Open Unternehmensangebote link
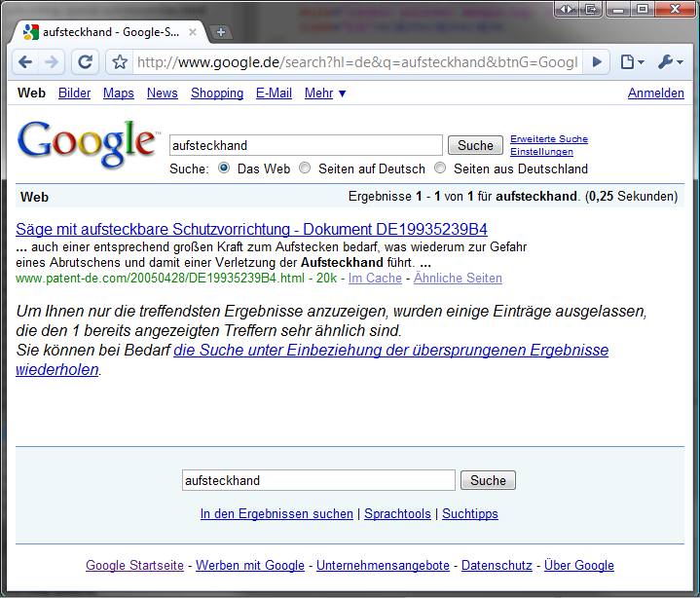 coord(383,565)
